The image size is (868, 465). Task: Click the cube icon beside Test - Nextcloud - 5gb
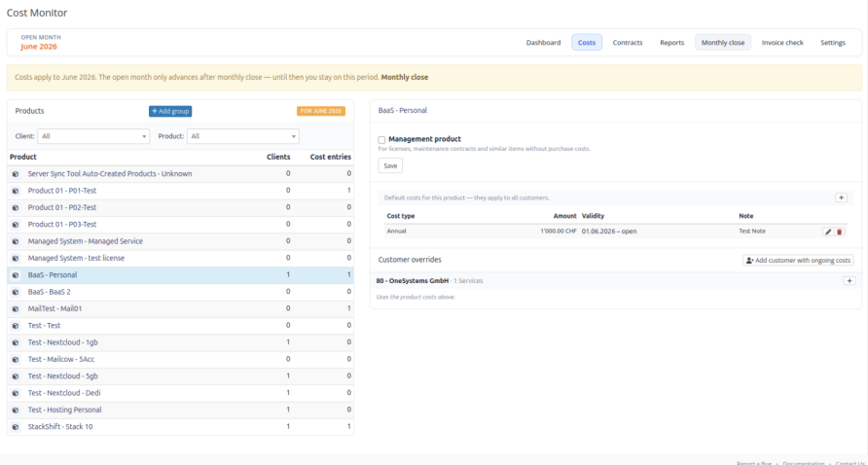[16, 376]
